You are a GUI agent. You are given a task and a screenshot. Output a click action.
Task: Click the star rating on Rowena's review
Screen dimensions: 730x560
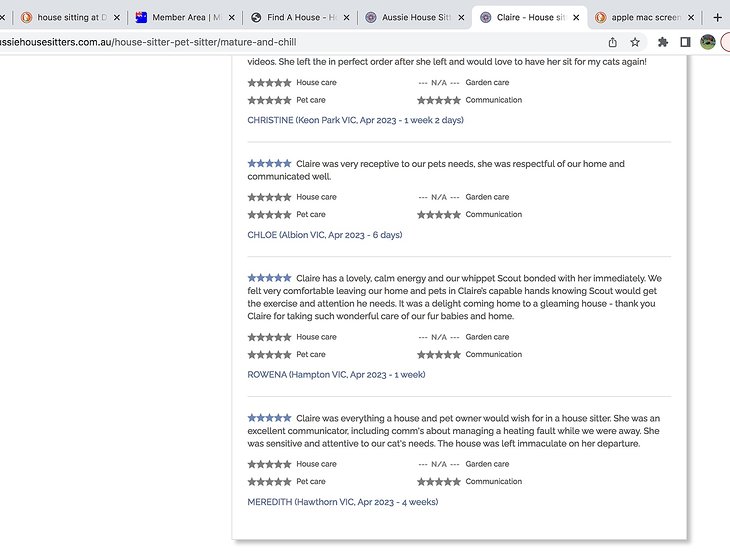[x=269, y=277]
